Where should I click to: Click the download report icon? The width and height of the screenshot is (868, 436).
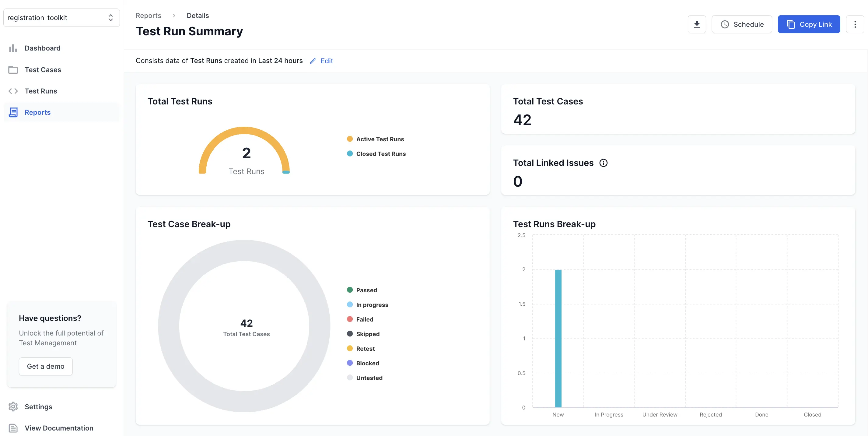coord(696,24)
